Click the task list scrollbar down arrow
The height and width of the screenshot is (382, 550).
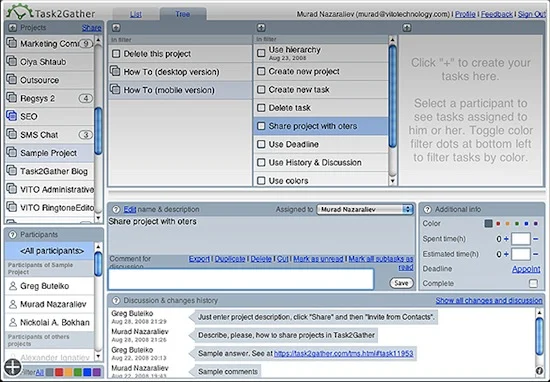coord(393,181)
